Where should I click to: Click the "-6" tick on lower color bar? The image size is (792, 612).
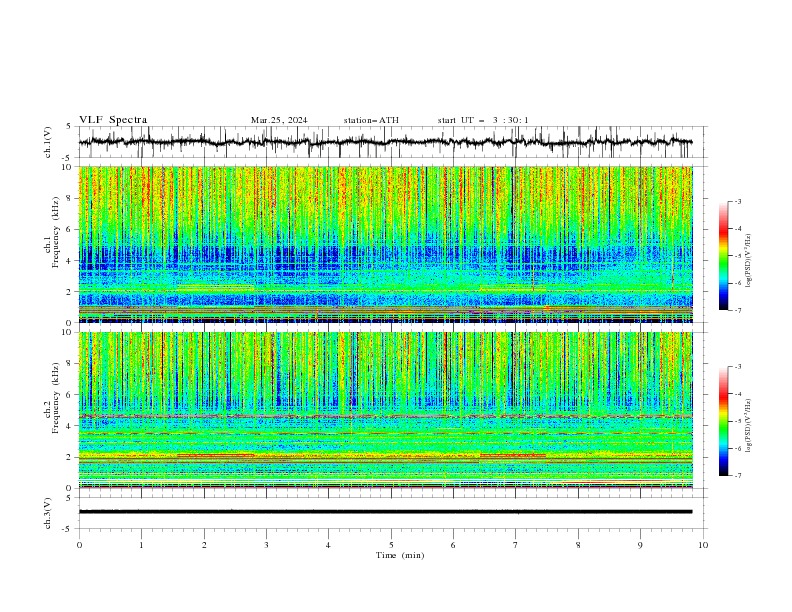click(x=738, y=448)
